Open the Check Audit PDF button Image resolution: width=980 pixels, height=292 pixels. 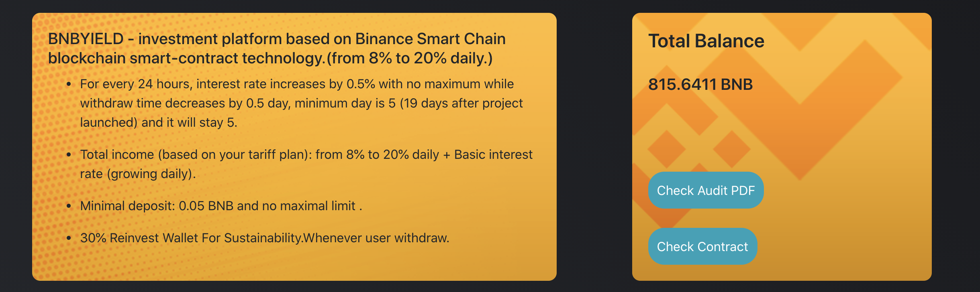click(706, 190)
